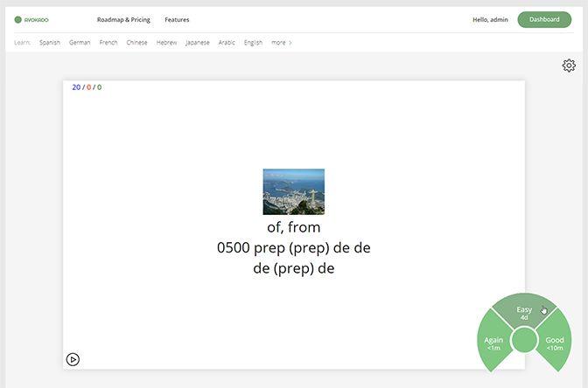Rate the card as Good
This screenshot has width=588, height=388.
[555, 343]
